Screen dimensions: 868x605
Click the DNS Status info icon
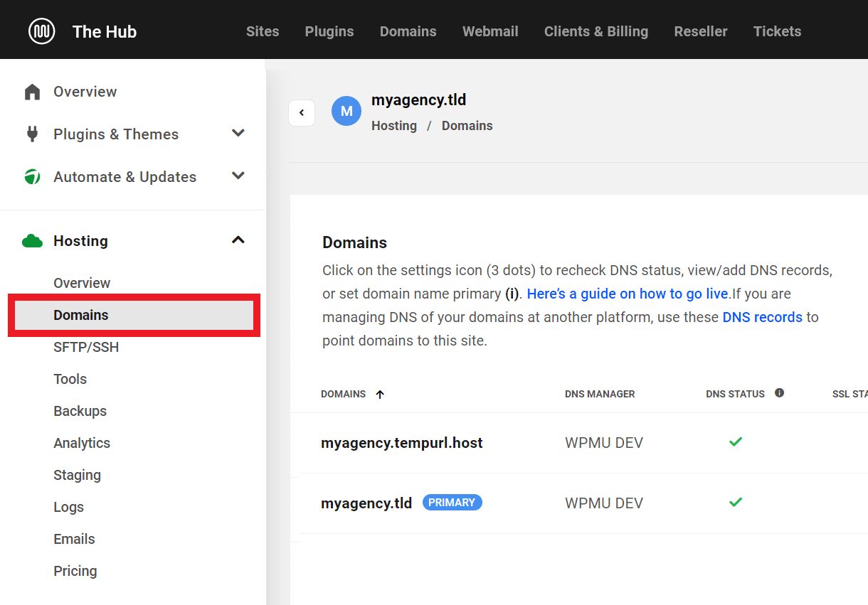coord(779,392)
